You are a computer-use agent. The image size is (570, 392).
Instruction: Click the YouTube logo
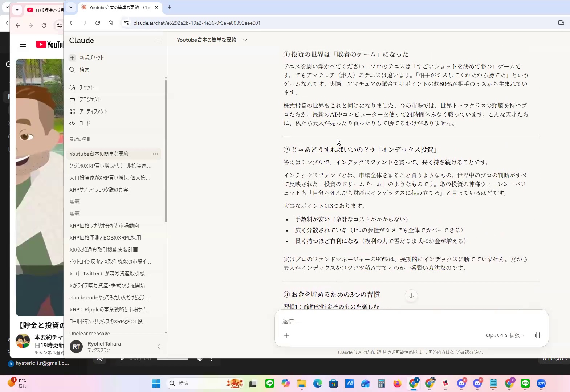(x=49, y=44)
